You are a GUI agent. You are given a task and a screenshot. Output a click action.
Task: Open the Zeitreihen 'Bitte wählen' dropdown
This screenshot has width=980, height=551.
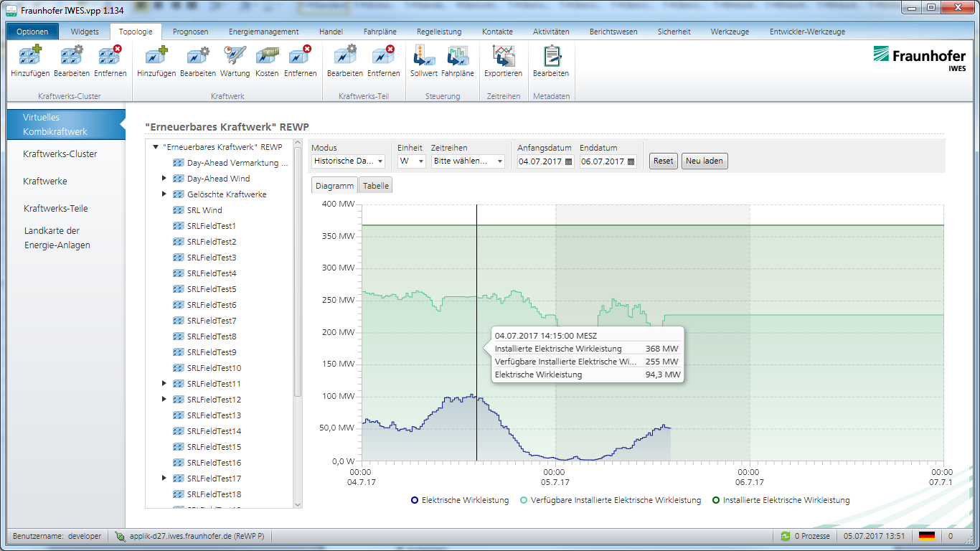pyautogui.click(x=468, y=161)
